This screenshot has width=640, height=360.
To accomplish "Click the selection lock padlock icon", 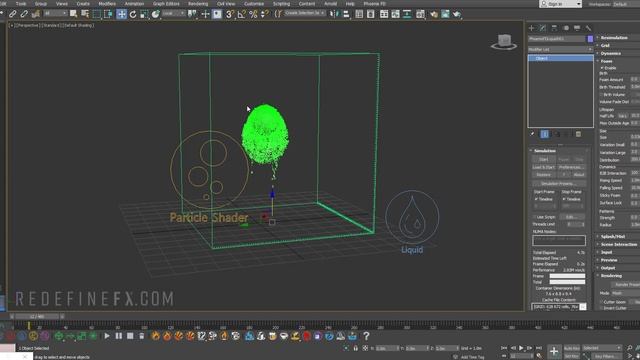I will [x=356, y=348].
